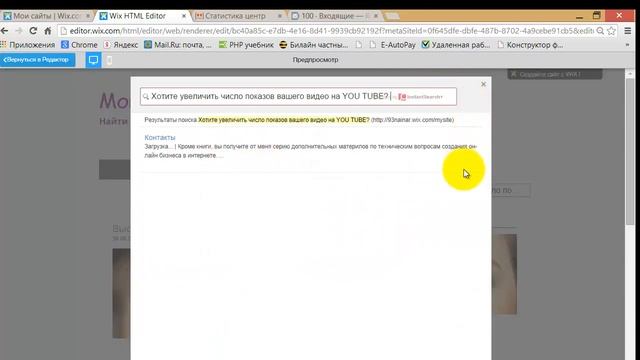Click the browser back arrow
Viewport: 640px width, 360px height.
[x=4, y=31]
